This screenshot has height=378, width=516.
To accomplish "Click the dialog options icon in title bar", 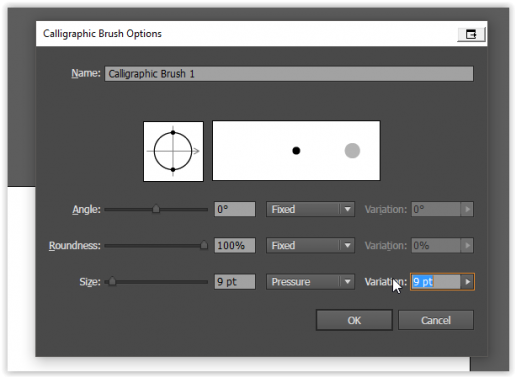I will [471, 34].
